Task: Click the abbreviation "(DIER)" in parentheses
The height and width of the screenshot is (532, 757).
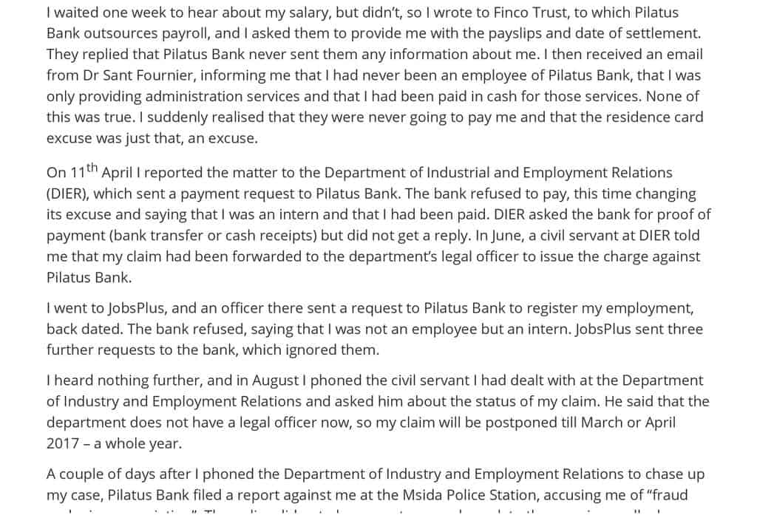Action: point(67,194)
